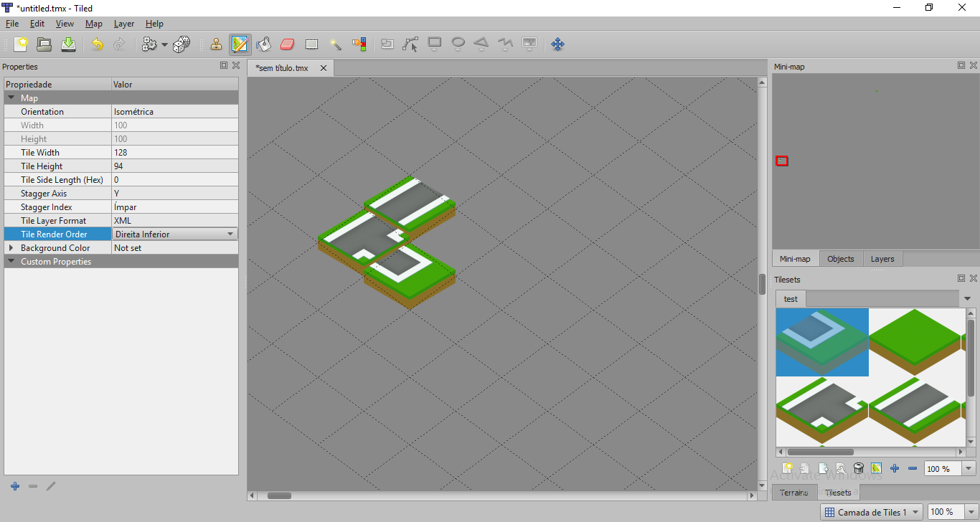The width and height of the screenshot is (980, 522).
Task: Switch to the Terrains tab
Action: (x=793, y=493)
